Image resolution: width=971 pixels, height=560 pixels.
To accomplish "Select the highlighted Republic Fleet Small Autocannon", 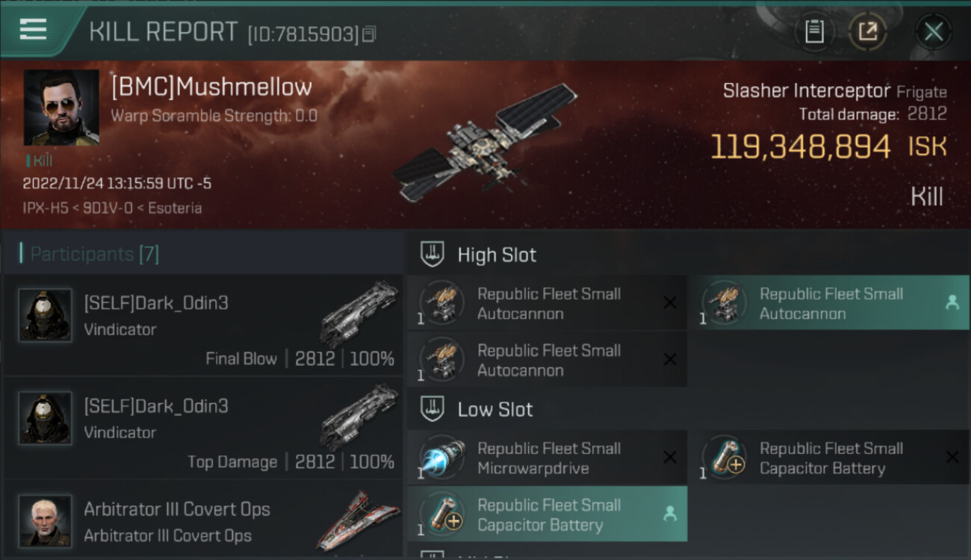I will (x=828, y=303).
